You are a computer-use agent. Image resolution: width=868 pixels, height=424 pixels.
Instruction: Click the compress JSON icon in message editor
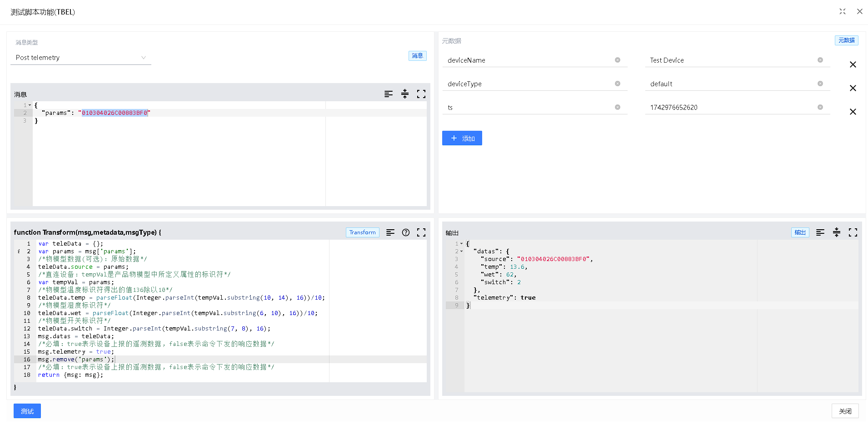pos(404,94)
